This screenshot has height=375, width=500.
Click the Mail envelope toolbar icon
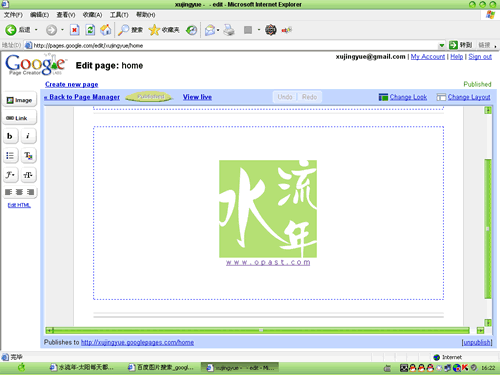coord(210,30)
